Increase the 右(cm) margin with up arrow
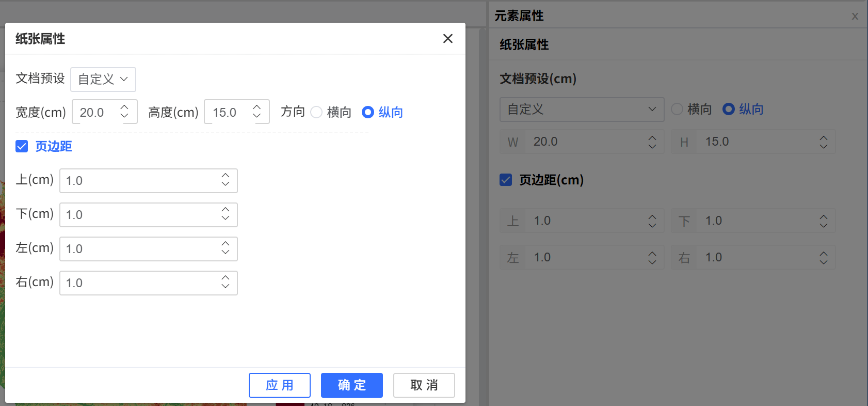Screen dimensions: 868x406 point(226,278)
